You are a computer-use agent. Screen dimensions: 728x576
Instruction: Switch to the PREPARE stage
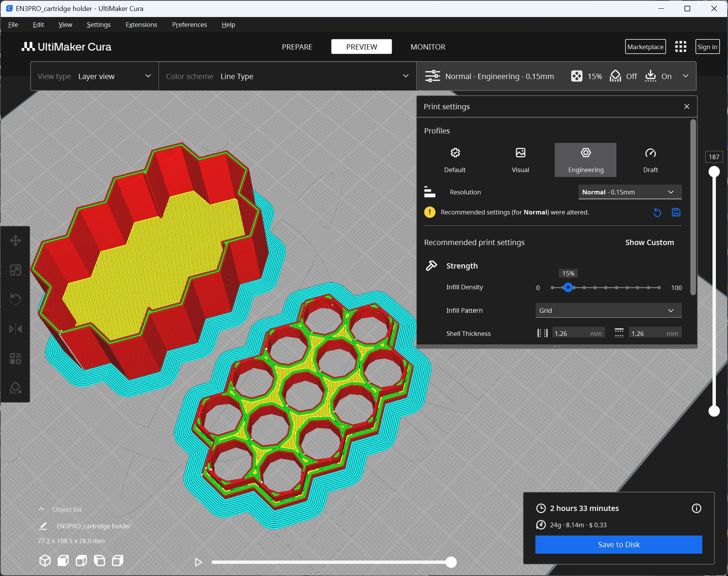click(297, 47)
